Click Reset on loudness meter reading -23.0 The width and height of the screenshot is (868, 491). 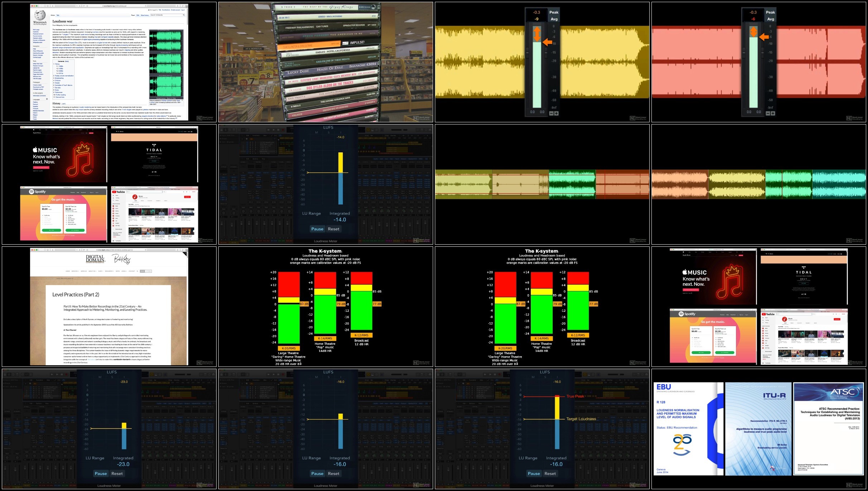click(x=117, y=473)
